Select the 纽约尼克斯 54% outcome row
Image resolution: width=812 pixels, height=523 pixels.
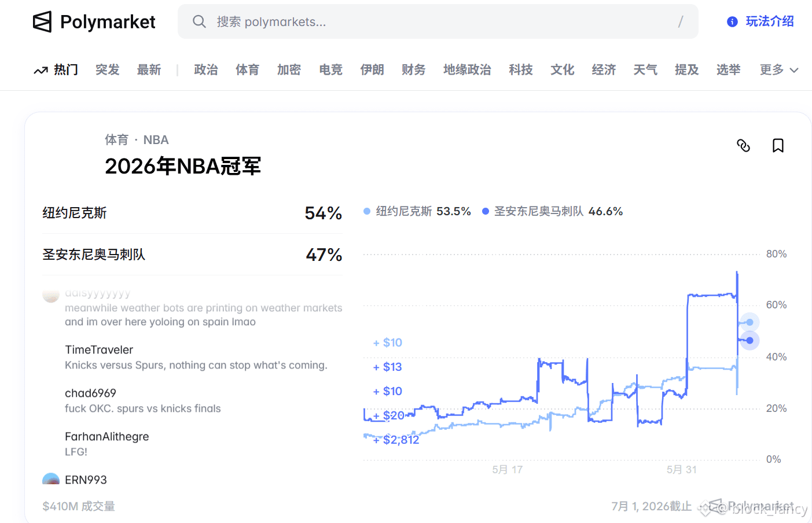pos(192,213)
